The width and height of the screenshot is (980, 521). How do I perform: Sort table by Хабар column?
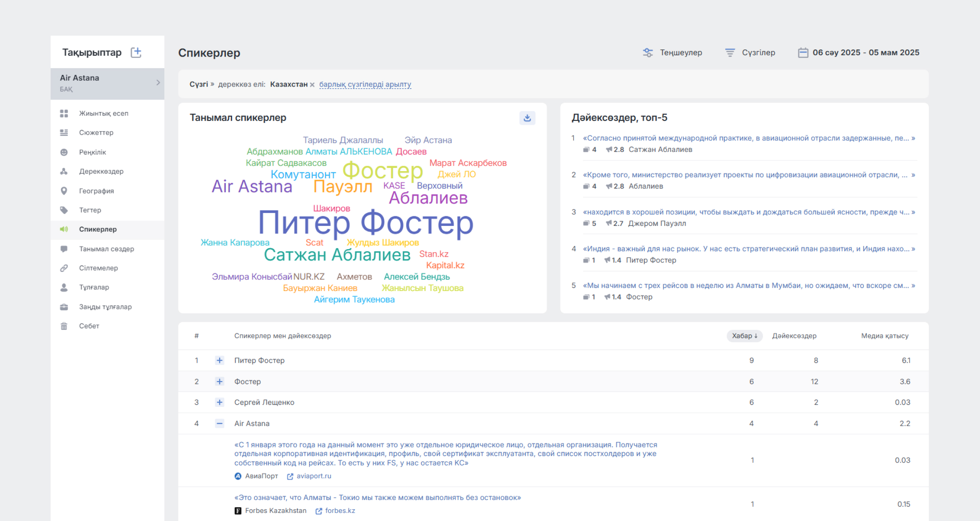(744, 336)
